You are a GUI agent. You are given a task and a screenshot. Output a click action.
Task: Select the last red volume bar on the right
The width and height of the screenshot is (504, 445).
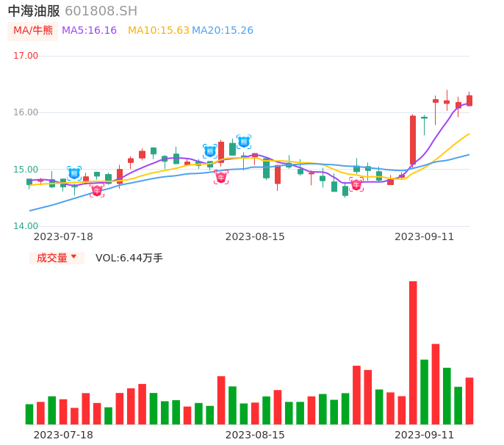coord(469,401)
